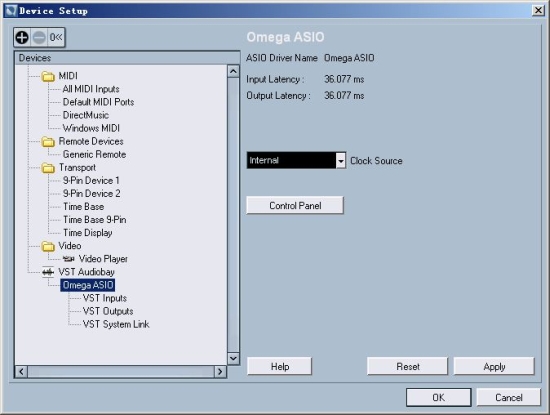Click the Omega ASIO panel heading
Viewport: 550px width, 415px height.
[x=285, y=37]
